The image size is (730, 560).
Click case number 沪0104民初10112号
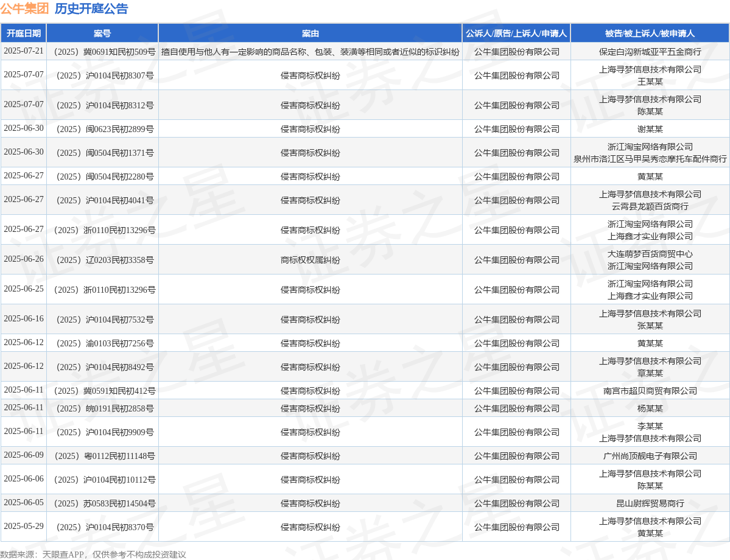point(105,480)
